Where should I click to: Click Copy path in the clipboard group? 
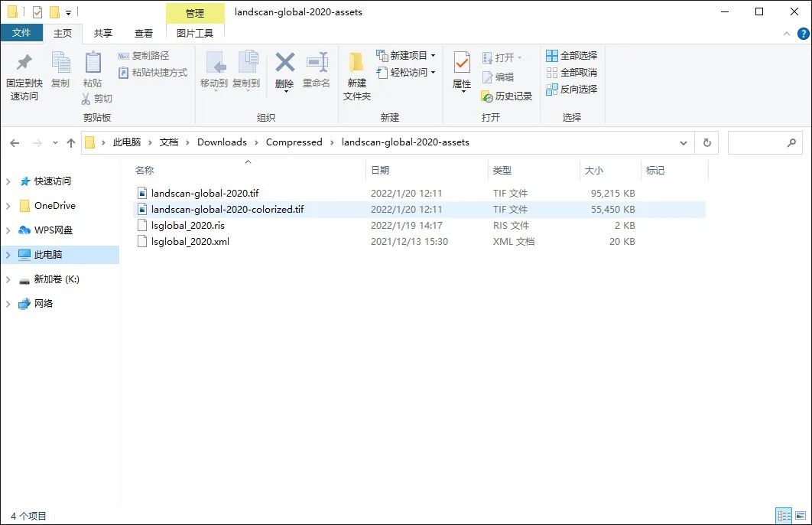[x=144, y=55]
